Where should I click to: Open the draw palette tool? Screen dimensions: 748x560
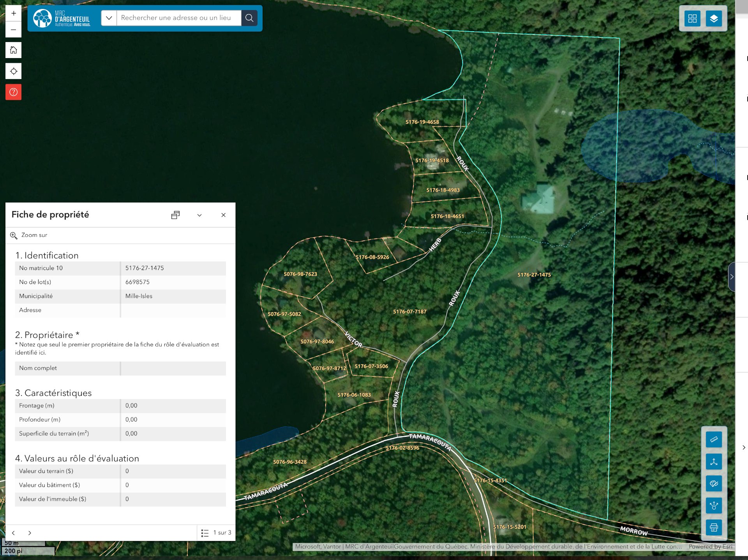tap(714, 484)
